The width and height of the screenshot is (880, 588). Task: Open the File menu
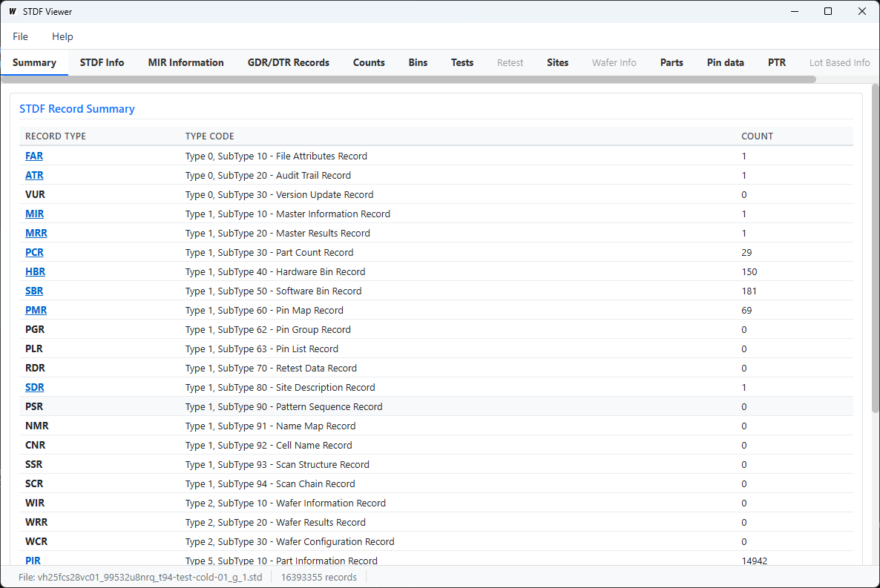click(x=19, y=36)
